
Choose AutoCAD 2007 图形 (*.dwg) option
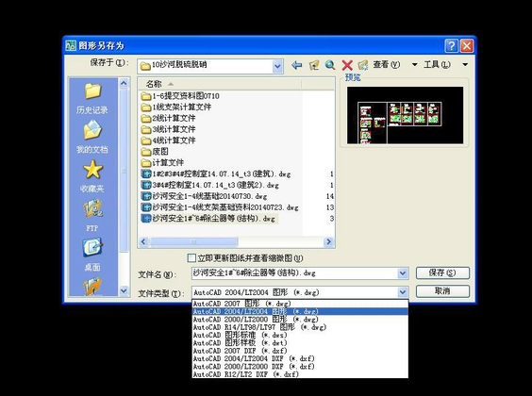point(300,304)
